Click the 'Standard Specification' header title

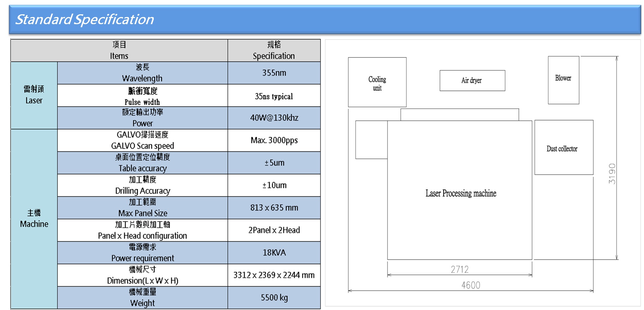[x=84, y=19]
